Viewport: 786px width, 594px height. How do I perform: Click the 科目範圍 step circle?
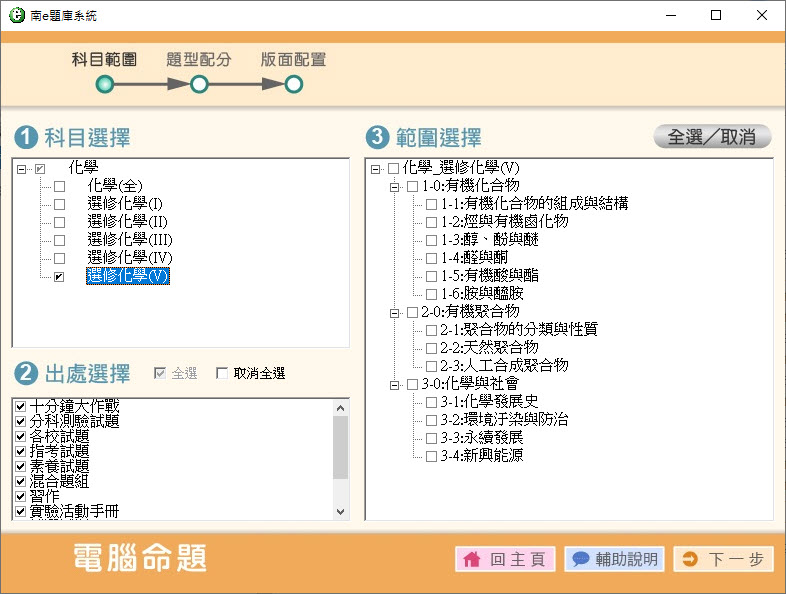tap(104, 85)
